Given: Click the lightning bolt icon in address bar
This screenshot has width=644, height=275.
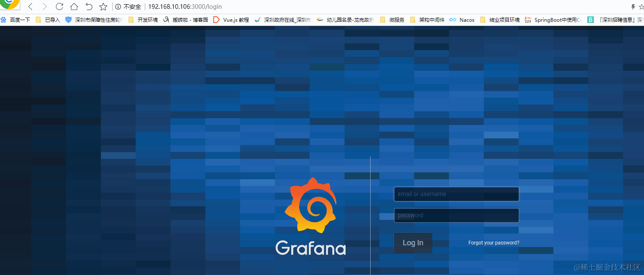Looking at the screenshot, I should tap(633, 7).
